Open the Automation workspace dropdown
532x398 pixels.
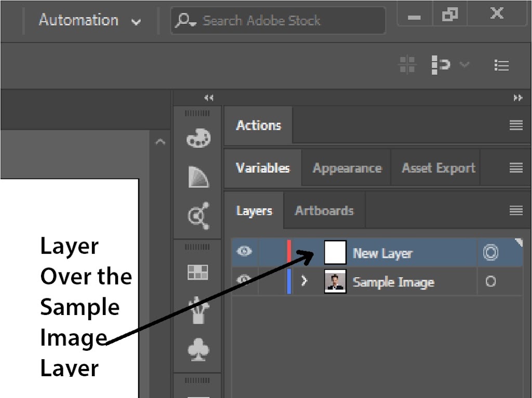click(x=89, y=21)
